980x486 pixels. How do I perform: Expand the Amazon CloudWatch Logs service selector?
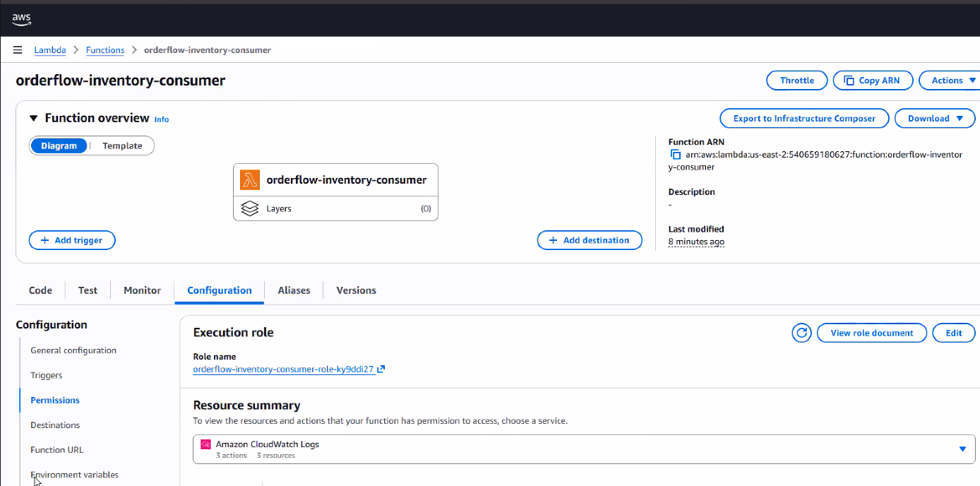[584, 449]
